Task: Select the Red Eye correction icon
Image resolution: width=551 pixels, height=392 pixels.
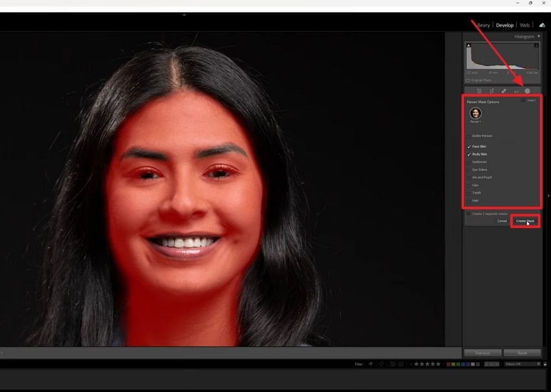Action: 516,91
